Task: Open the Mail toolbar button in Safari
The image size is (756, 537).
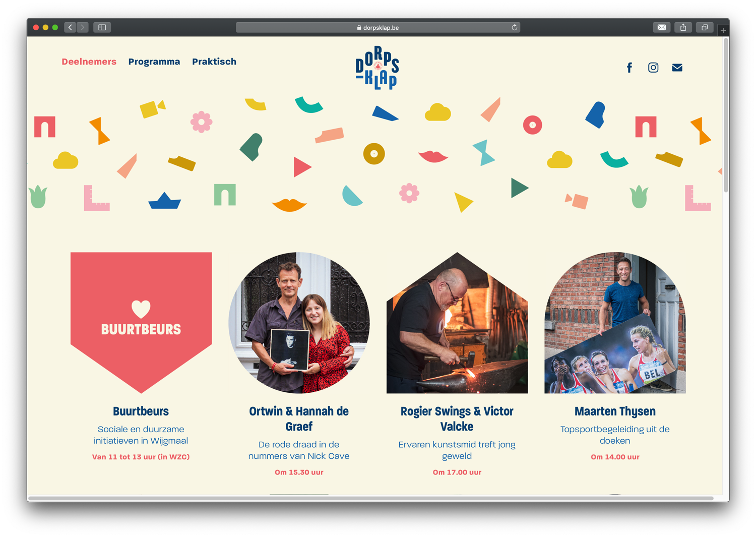Action: tap(661, 27)
